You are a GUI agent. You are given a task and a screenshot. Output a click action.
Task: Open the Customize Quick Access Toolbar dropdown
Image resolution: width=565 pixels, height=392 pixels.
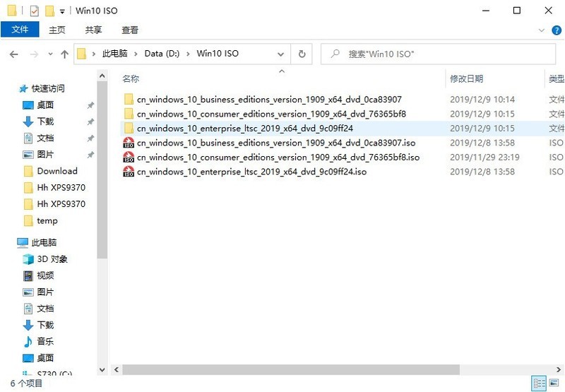tap(62, 11)
